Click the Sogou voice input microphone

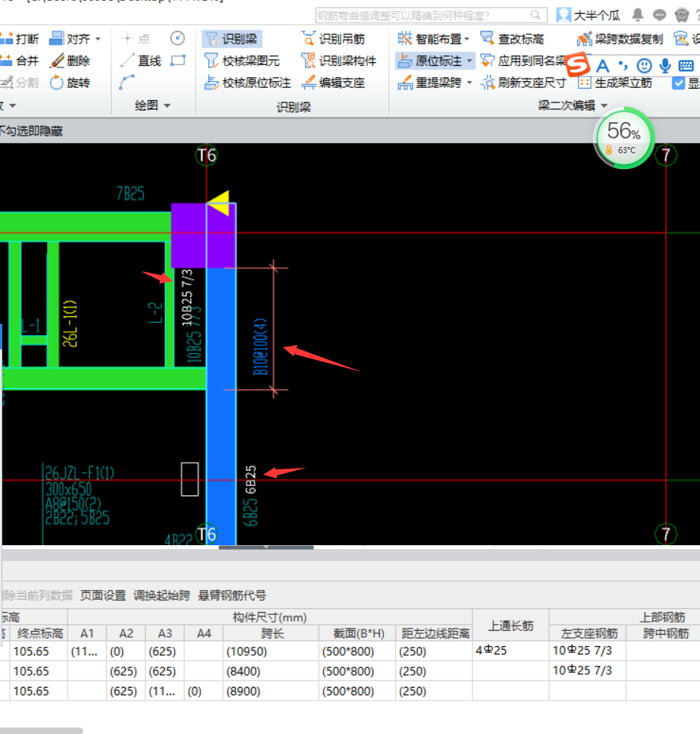pyautogui.click(x=665, y=65)
